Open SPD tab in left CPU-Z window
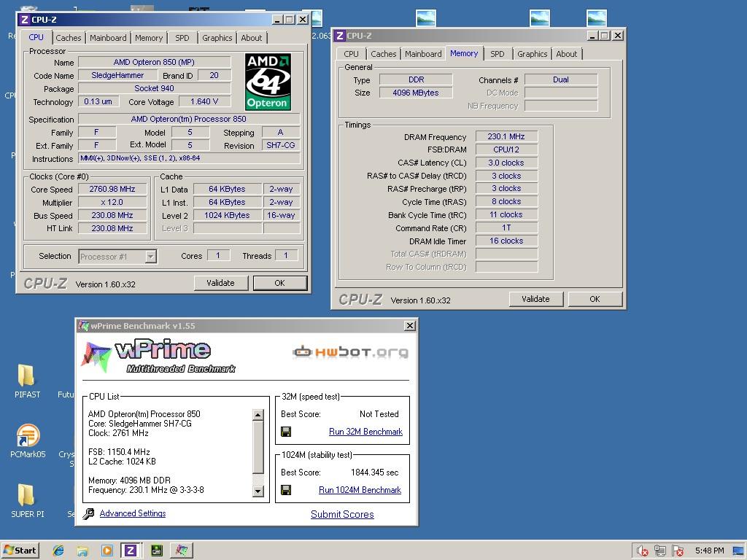This screenshot has width=747, height=560. 182,38
